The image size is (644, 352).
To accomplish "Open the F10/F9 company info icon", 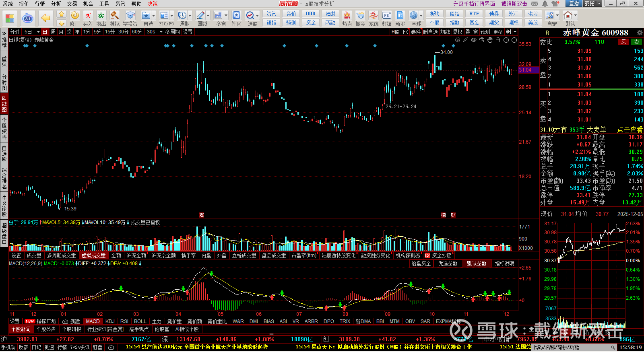I will [164, 15].
